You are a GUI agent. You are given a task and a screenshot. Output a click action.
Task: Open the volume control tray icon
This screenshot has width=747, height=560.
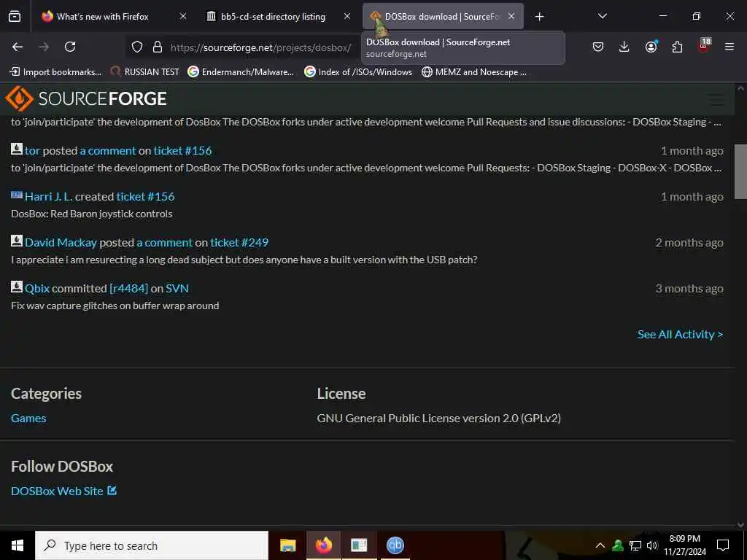652,545
